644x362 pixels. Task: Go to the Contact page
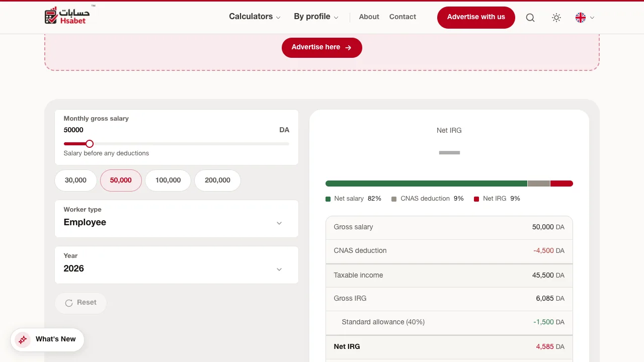(x=403, y=17)
